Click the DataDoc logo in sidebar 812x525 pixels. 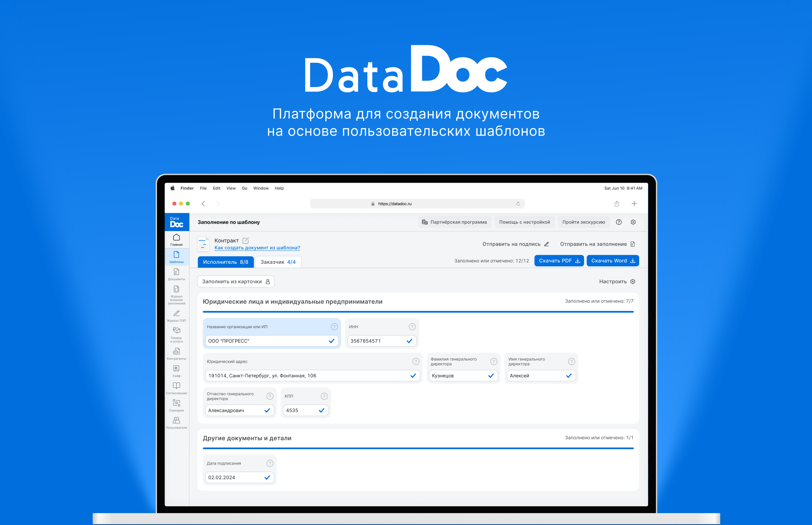pos(177,222)
